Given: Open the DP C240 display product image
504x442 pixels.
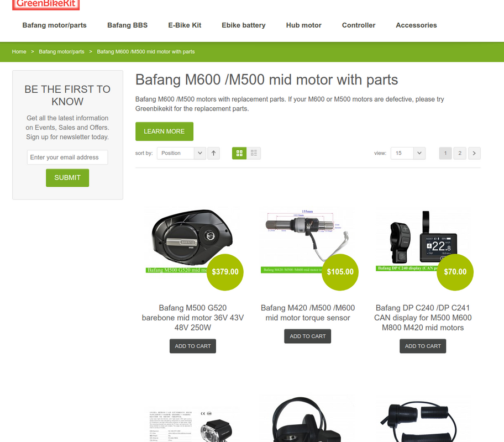Looking at the screenshot, I should [x=422, y=240].
